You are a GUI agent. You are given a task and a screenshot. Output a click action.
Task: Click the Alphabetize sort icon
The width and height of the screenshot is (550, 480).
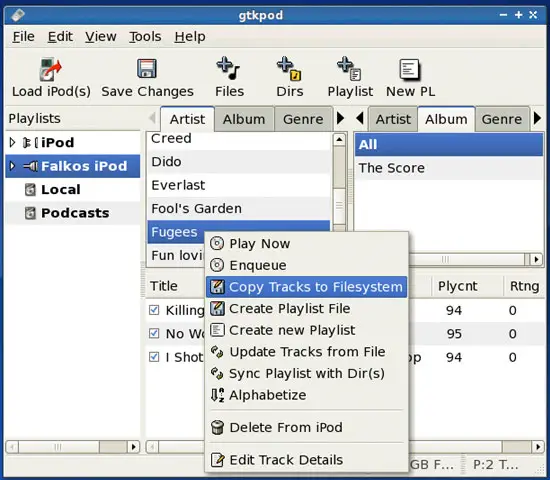(217, 395)
